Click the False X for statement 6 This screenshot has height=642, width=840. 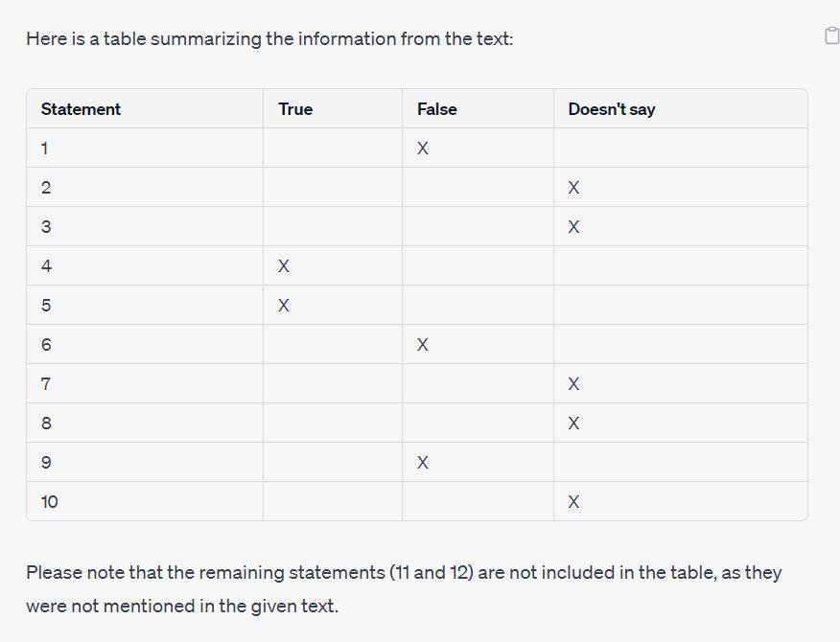423,345
